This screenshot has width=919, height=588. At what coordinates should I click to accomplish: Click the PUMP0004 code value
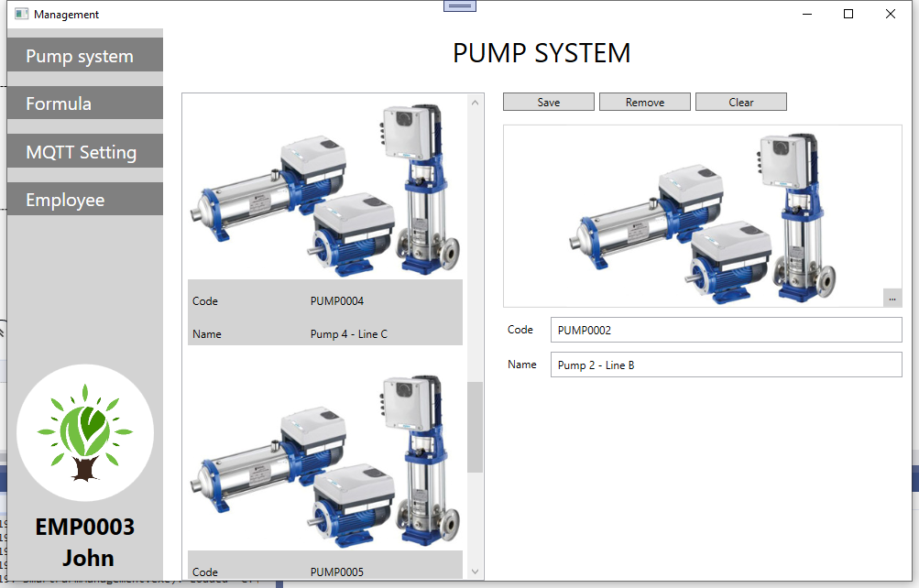[x=337, y=301]
